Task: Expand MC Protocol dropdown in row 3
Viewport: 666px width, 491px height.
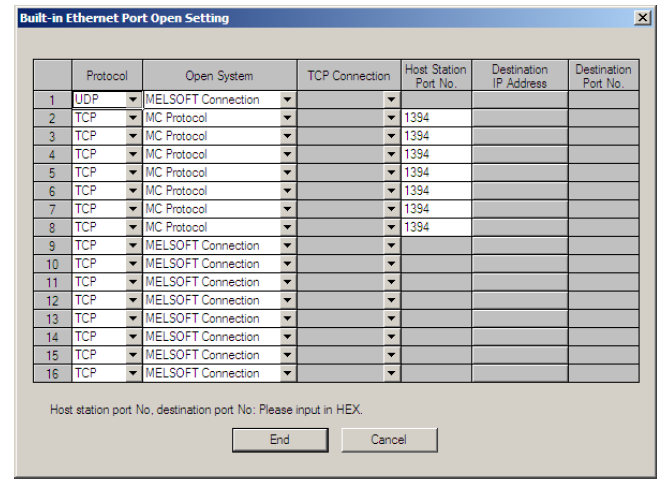Action: 288,136
